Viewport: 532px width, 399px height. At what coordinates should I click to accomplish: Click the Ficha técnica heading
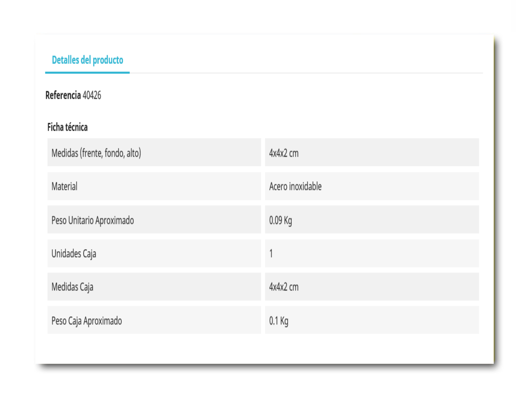click(x=67, y=127)
